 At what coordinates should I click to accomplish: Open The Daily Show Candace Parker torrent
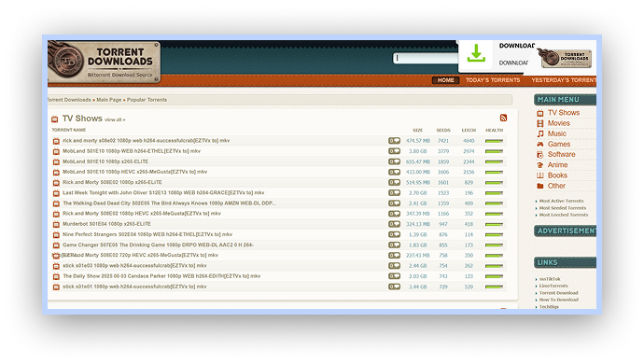point(161,276)
